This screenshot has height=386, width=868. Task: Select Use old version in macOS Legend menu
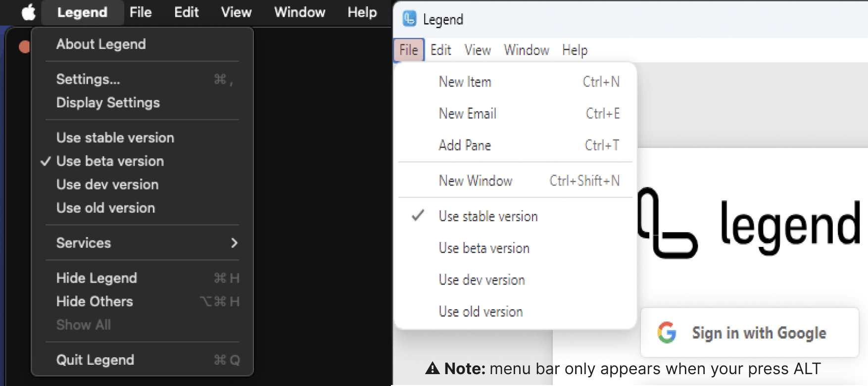click(143, 208)
